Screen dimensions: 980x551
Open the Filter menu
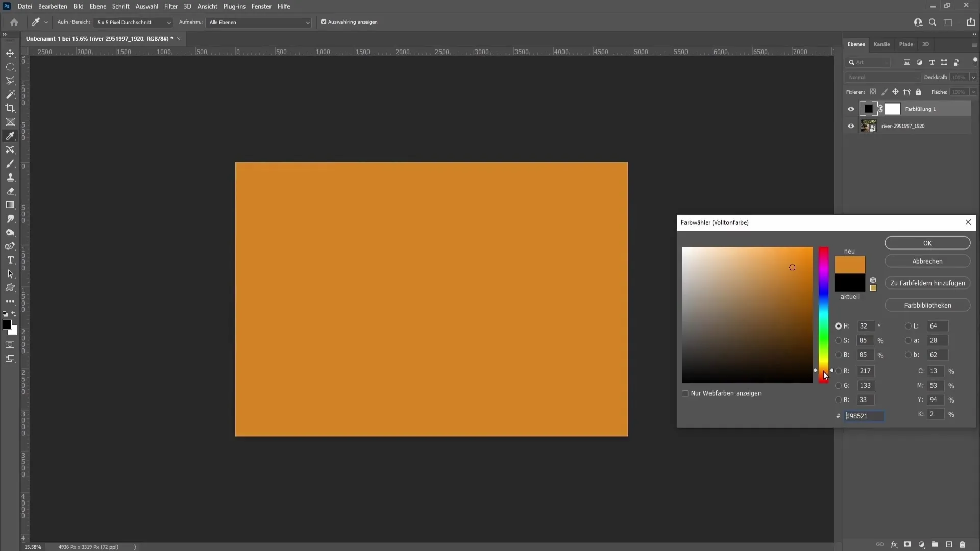[169, 6]
